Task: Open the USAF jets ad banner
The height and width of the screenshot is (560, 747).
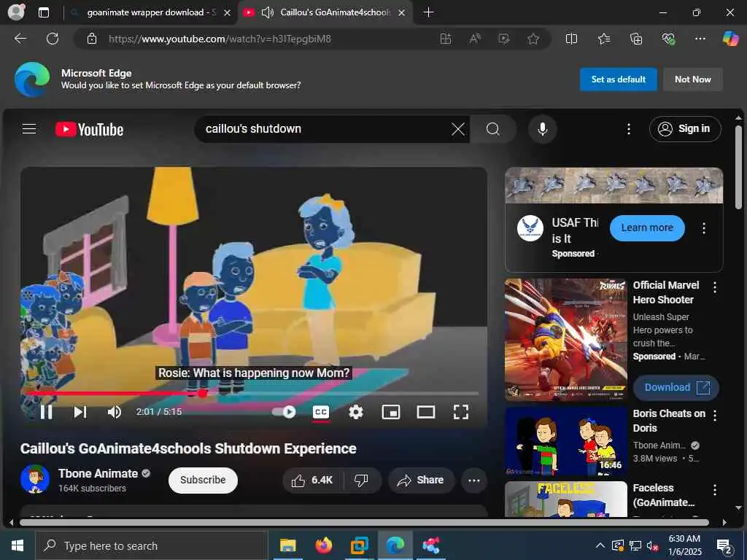Action: pos(614,185)
